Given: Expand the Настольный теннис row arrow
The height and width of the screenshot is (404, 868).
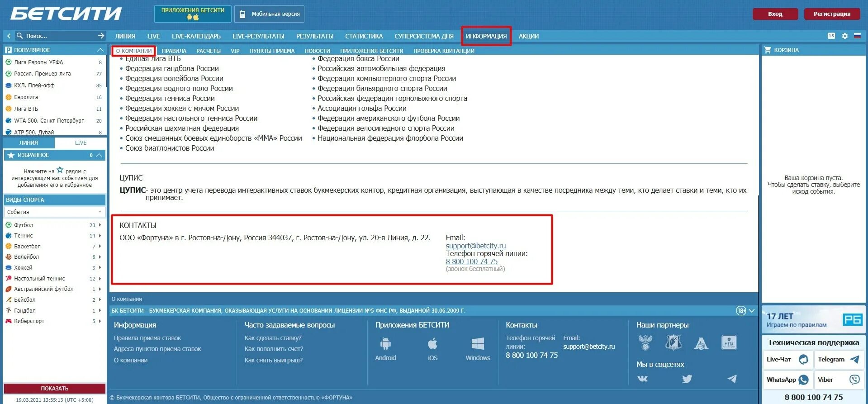Looking at the screenshot, I should pyautogui.click(x=100, y=279).
